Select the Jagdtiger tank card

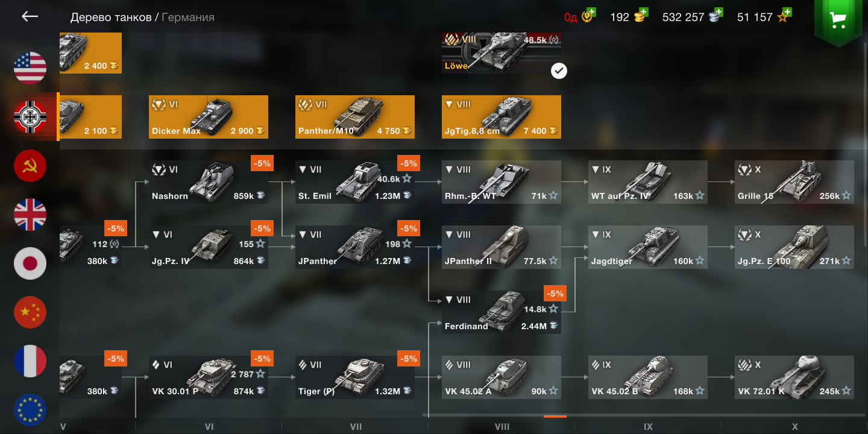(648, 247)
